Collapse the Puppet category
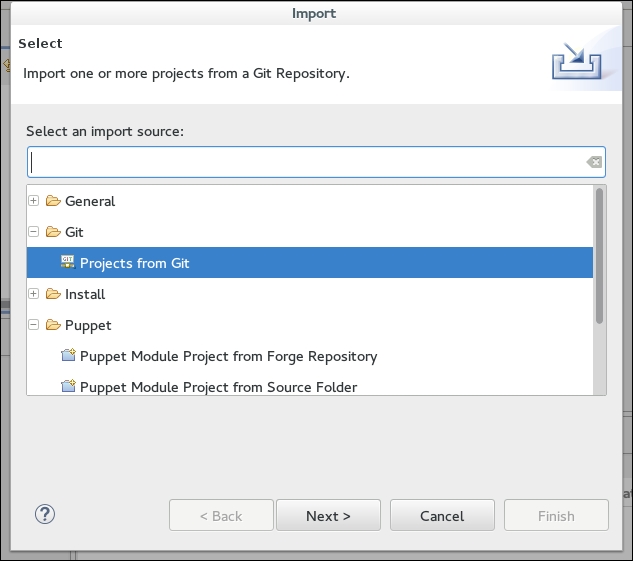 [x=34, y=325]
